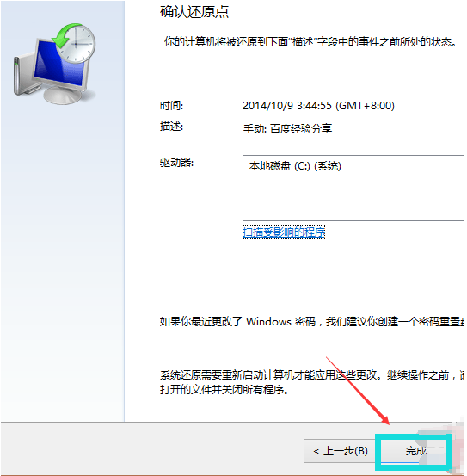Click the timestamp 2014/10/9 3:44:55 (GMT+8:00)
467x476 pixels.
tap(318, 106)
